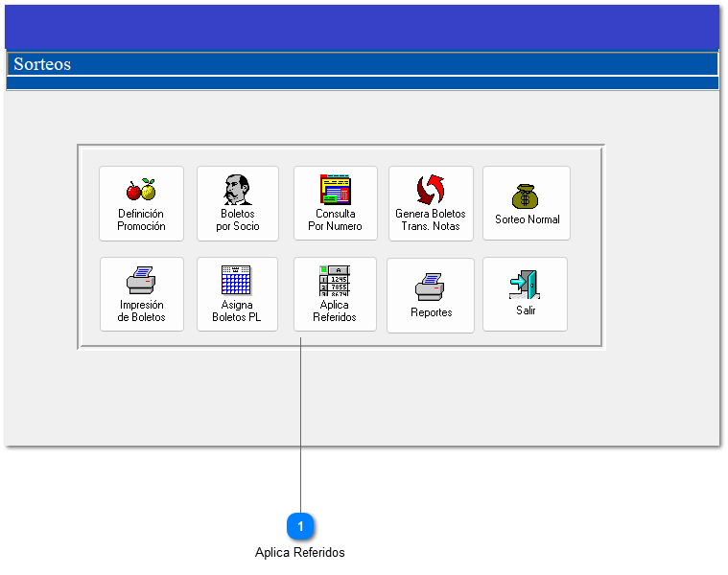Click the "Aplica Referidos" caption under the marker
The image size is (728, 575).
[300, 553]
